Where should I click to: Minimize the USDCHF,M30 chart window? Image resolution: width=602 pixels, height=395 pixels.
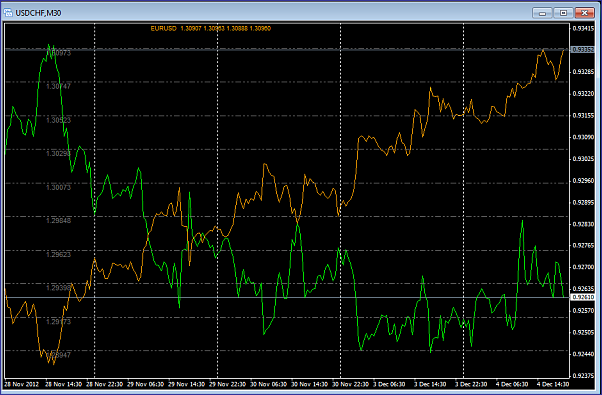tap(542, 13)
